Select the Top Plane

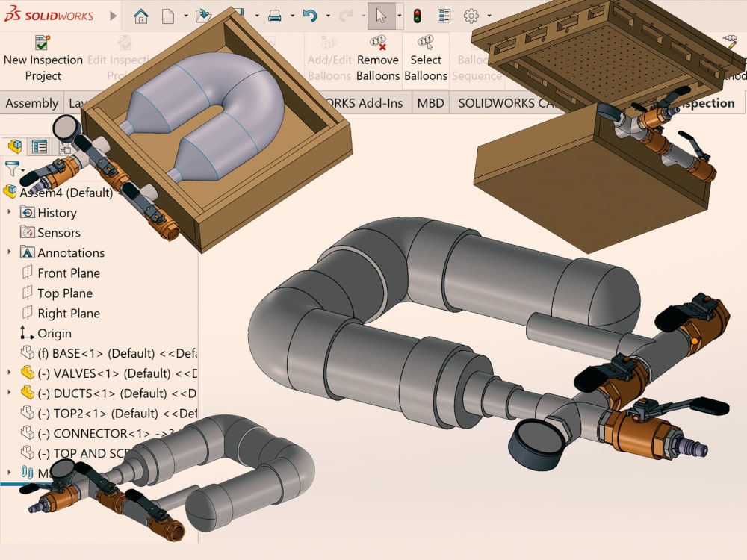(65, 293)
